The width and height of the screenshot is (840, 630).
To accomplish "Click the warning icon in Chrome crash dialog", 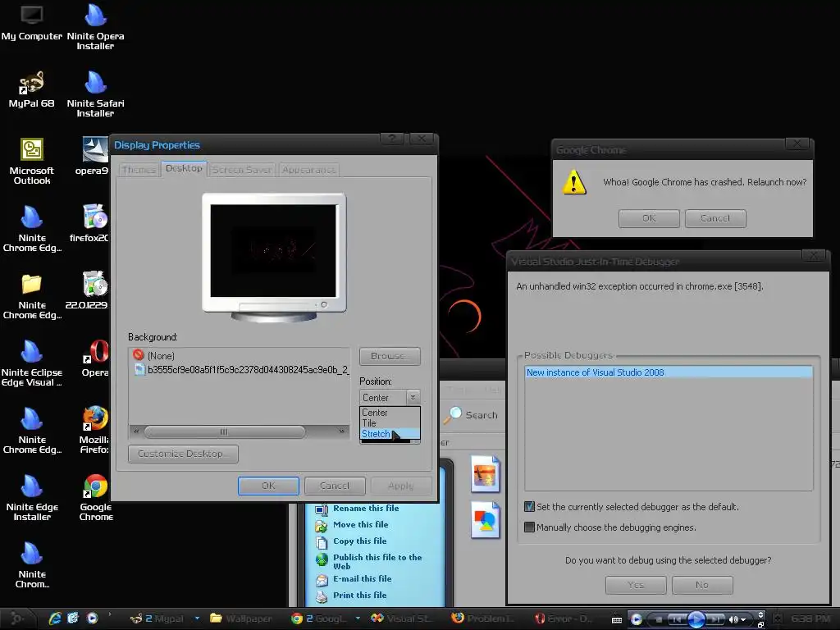I will pos(574,182).
